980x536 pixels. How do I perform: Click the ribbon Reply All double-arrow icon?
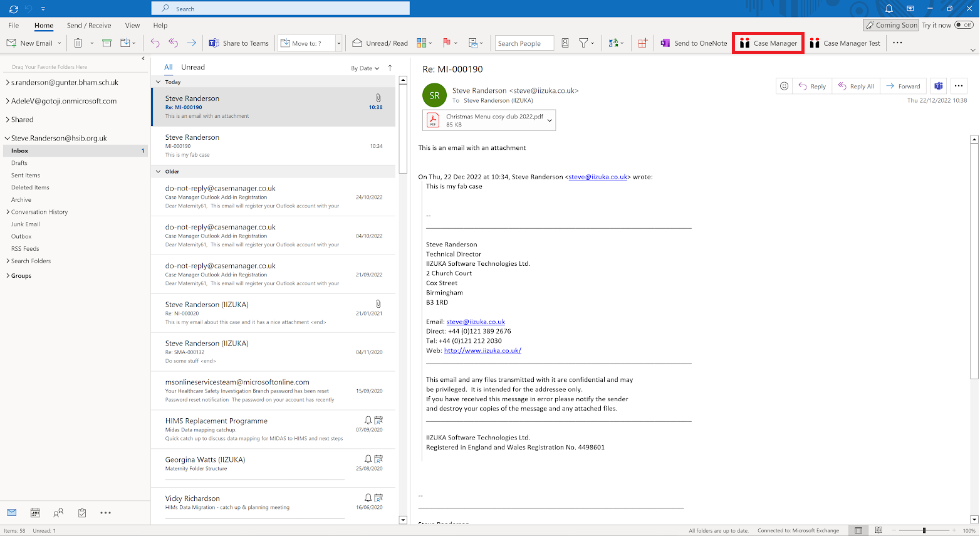click(174, 43)
